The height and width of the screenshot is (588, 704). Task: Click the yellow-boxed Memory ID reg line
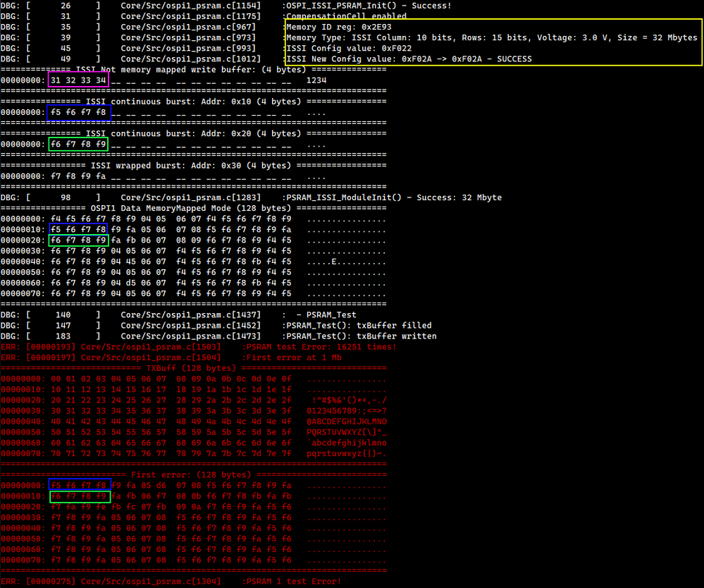click(338, 27)
